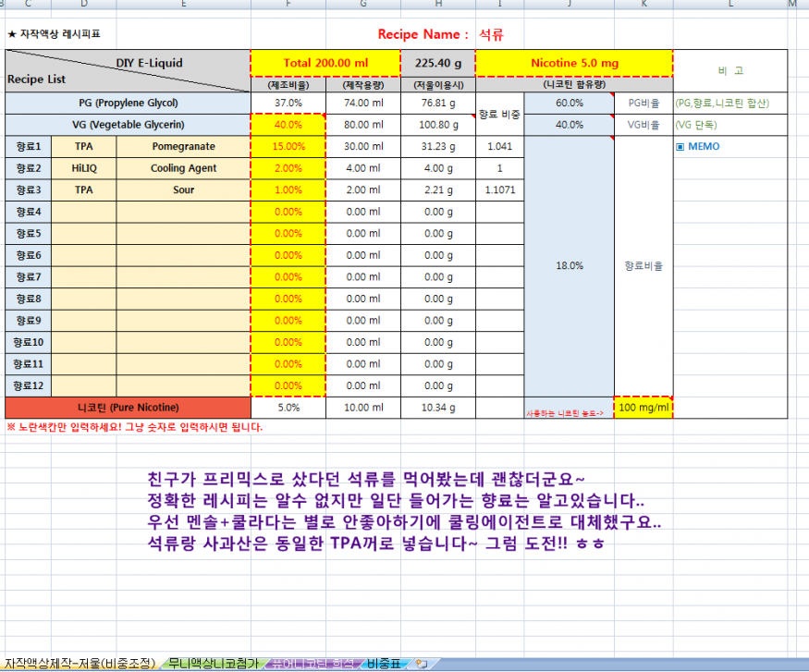Click the Nicotine 5.0 mg cell
The width and height of the screenshot is (809, 672).
(x=573, y=63)
